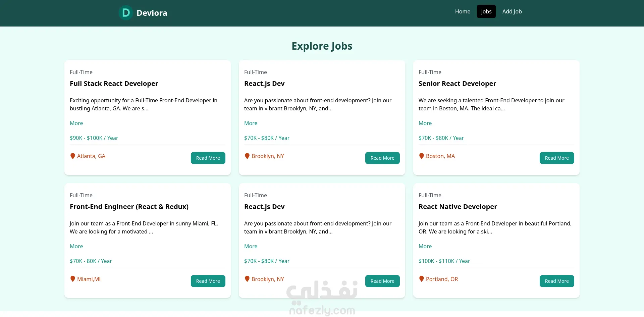Click the $90K - $100K / Year salary
Screen dimensions: 644x317
click(94, 138)
